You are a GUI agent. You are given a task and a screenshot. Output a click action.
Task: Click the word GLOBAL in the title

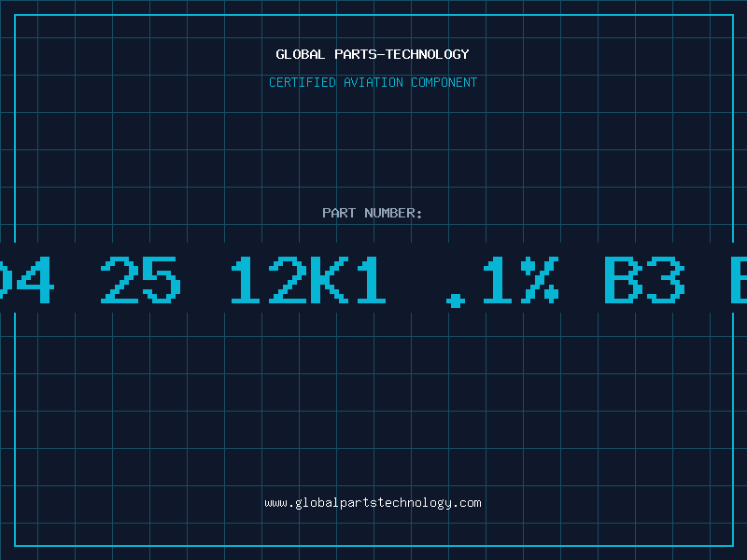(300, 54)
